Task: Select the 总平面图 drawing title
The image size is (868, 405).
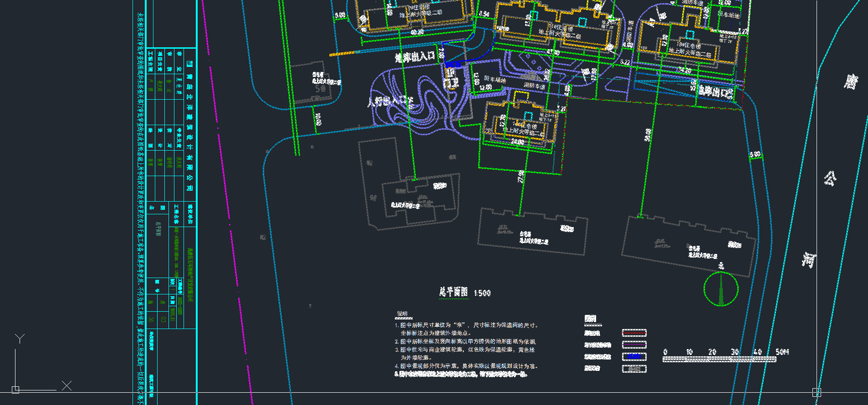Action: (x=453, y=292)
